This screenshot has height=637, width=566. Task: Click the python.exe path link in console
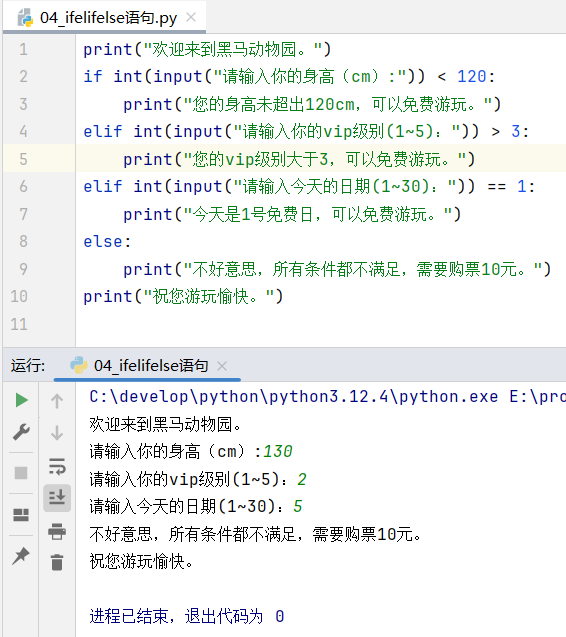[294, 396]
